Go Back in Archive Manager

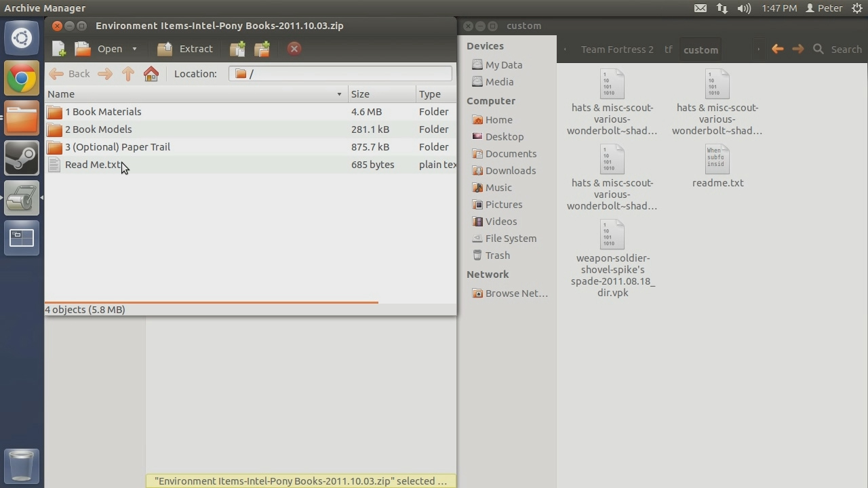tap(70, 74)
